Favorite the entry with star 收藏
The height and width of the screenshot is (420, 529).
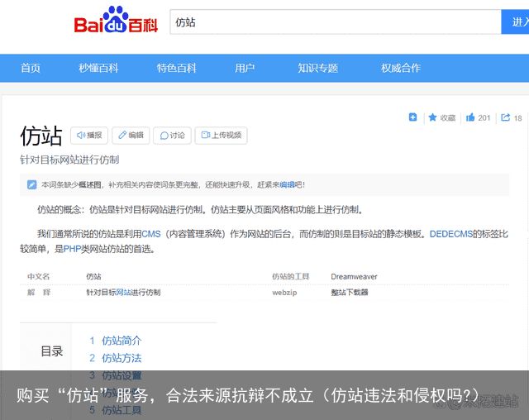point(442,117)
